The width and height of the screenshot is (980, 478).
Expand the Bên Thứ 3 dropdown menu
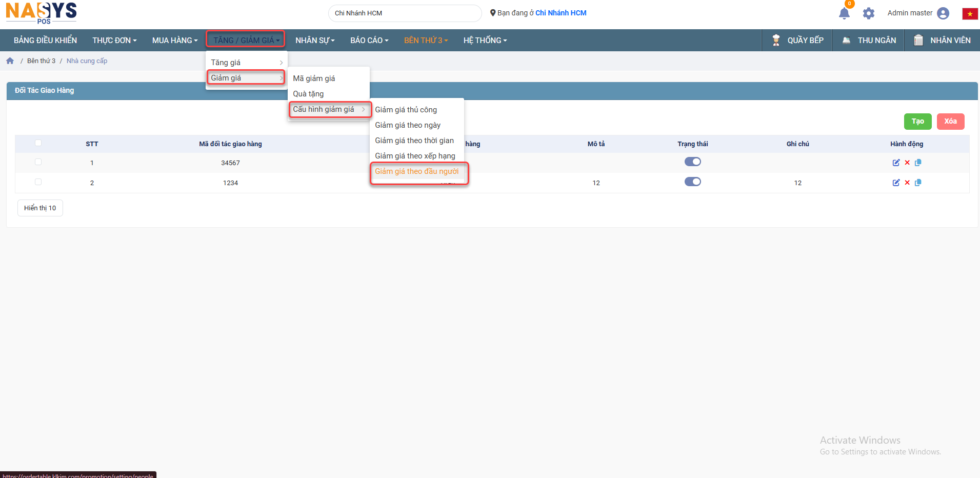(x=426, y=40)
